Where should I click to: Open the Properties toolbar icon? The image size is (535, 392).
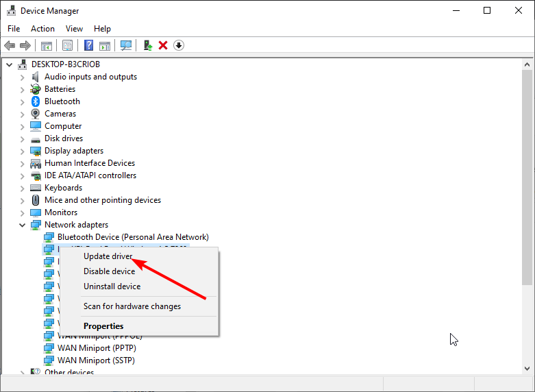coord(68,45)
